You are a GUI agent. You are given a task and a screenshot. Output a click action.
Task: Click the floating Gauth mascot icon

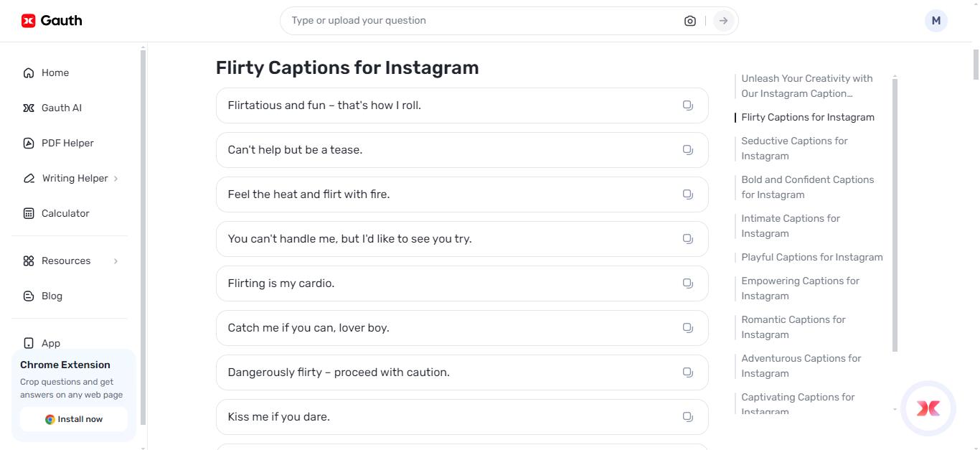(928, 408)
